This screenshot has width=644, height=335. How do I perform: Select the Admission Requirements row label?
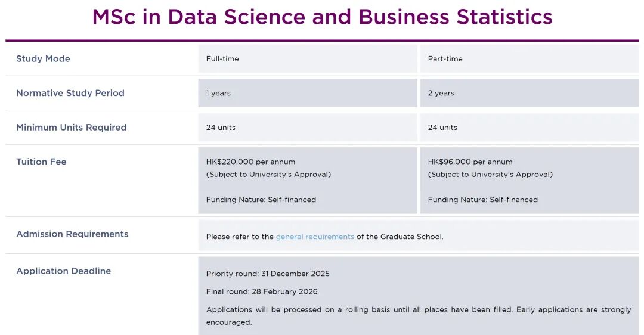coord(72,234)
